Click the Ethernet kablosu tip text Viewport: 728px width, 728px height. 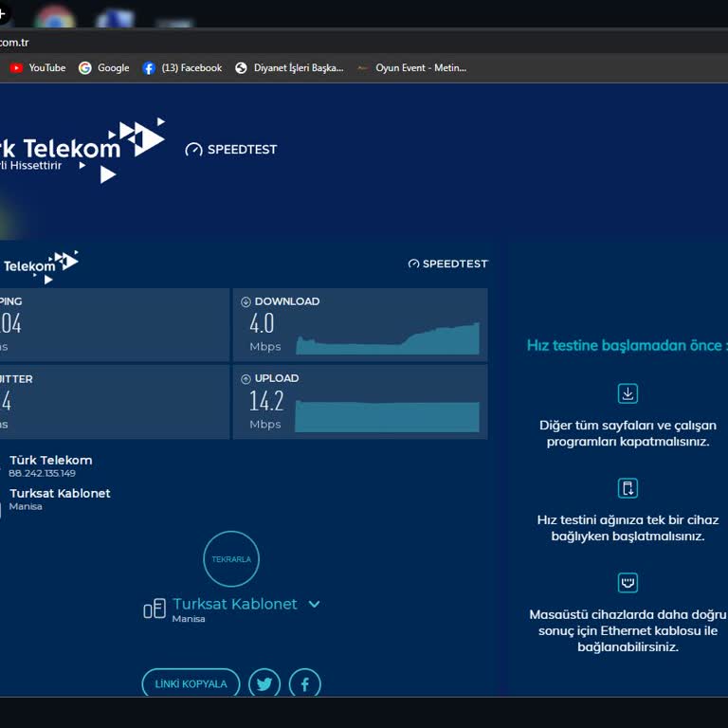[628, 630]
